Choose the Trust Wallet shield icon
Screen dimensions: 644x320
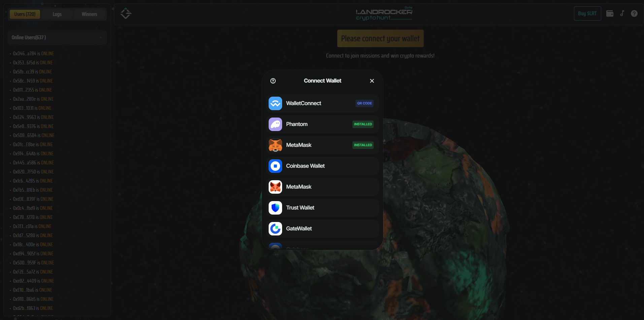point(275,208)
